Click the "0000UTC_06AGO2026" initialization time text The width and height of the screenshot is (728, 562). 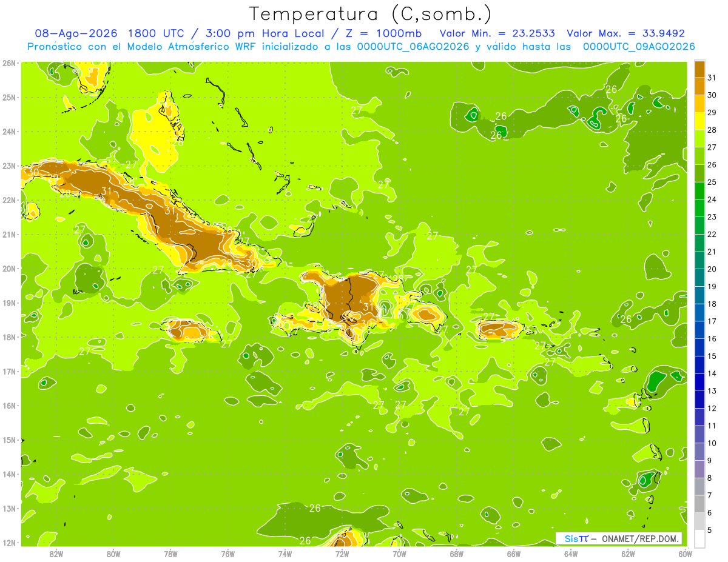413,47
